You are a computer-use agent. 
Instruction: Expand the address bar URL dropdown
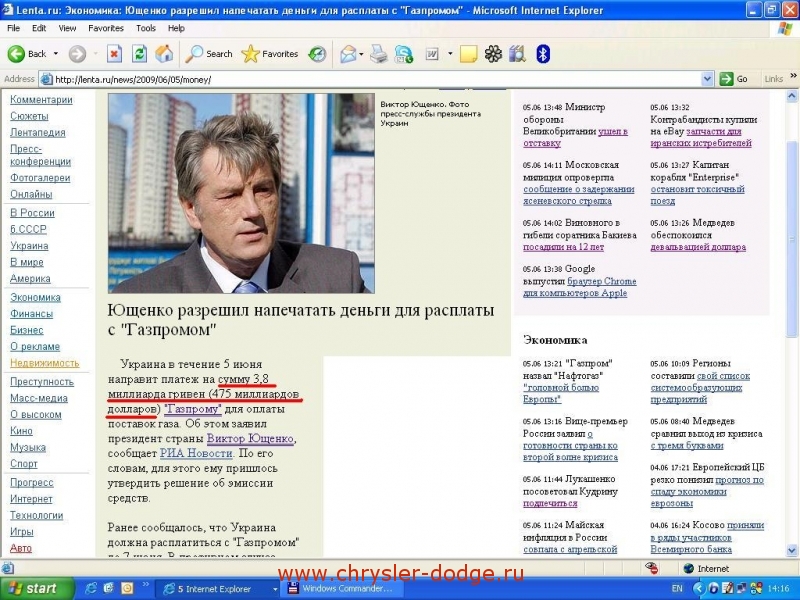(707, 79)
